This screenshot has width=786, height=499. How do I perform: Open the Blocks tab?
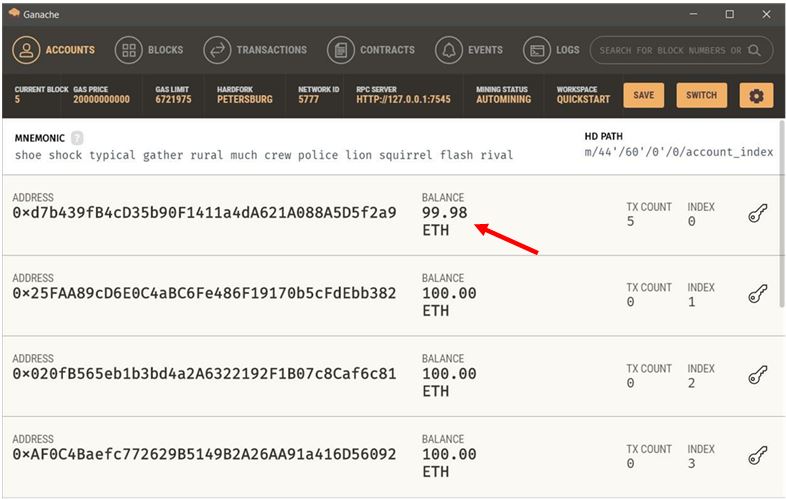pyautogui.click(x=150, y=50)
